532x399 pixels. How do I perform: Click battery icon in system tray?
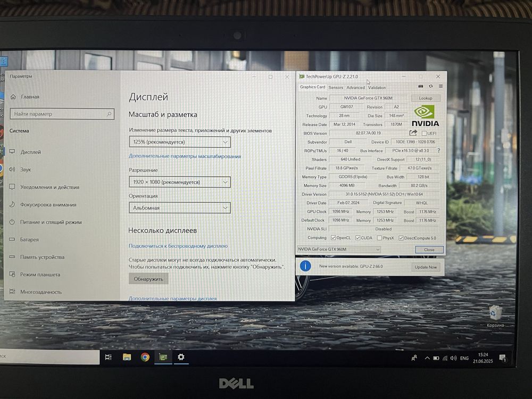436,358
